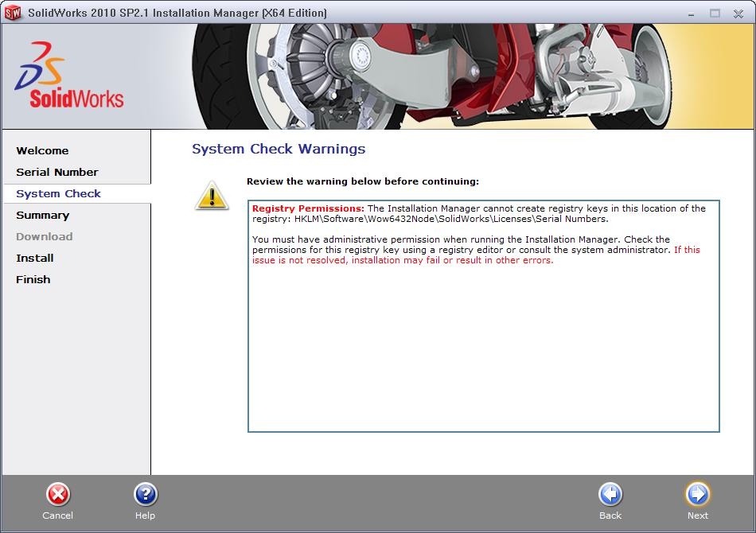The width and height of the screenshot is (756, 533).
Task: Go back using the Back arrow icon
Action: pos(610,495)
